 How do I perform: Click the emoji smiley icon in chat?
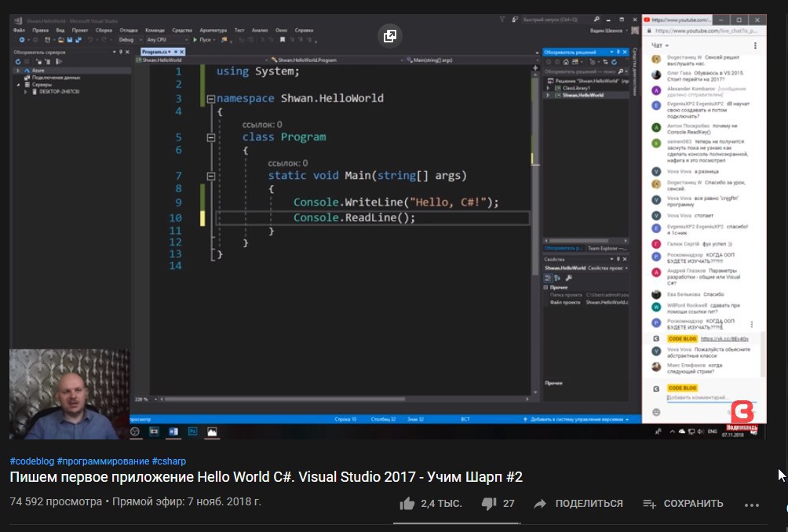(x=656, y=412)
